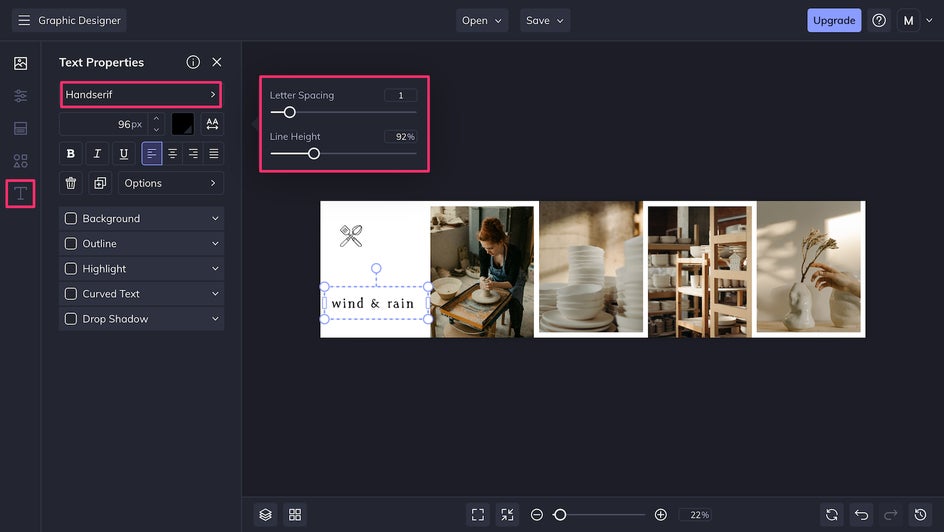Screen dimensions: 944x532
Task: Zoom out with the minus icon
Action: tap(537, 515)
